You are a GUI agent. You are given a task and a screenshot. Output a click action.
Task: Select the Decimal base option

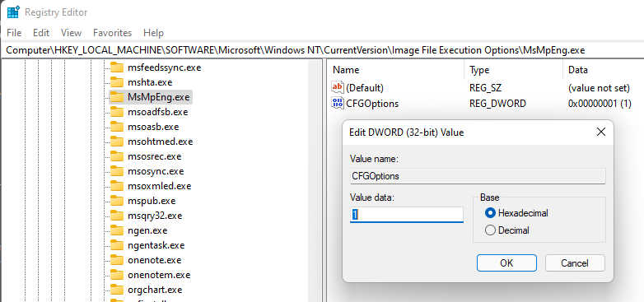click(x=507, y=230)
